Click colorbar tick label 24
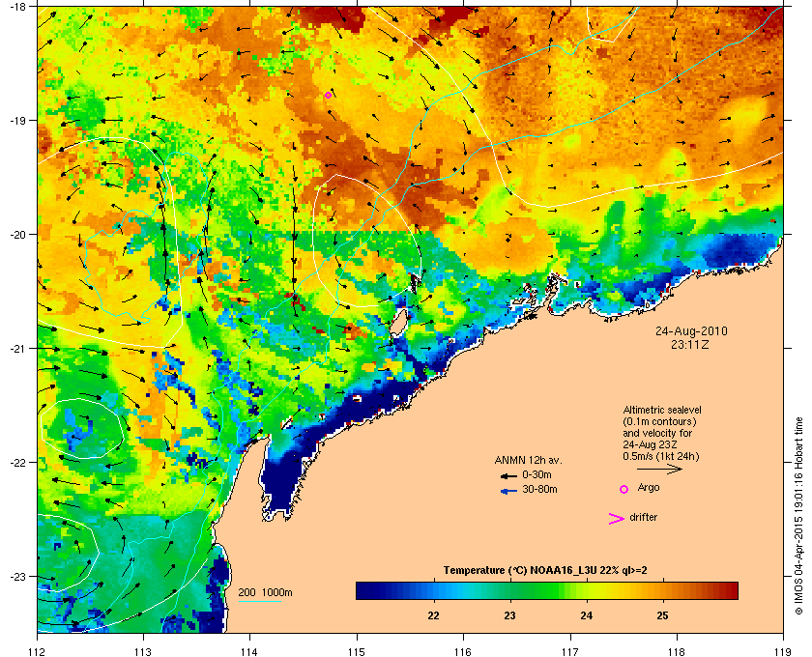 click(x=586, y=615)
